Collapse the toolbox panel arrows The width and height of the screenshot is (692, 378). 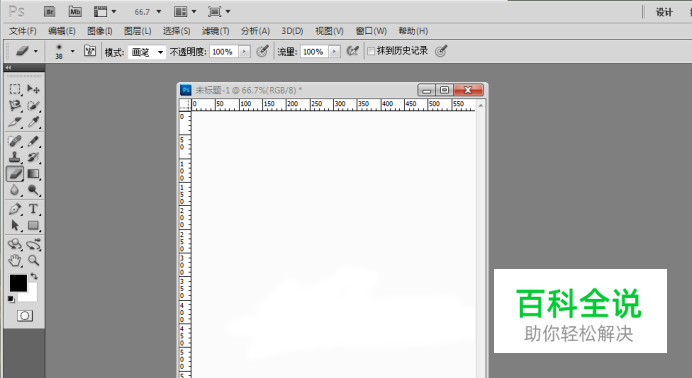(8, 67)
